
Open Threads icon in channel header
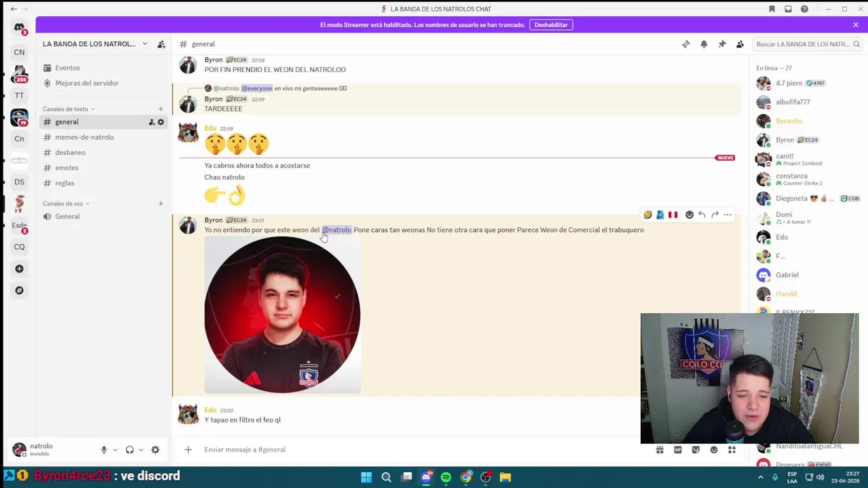click(686, 44)
